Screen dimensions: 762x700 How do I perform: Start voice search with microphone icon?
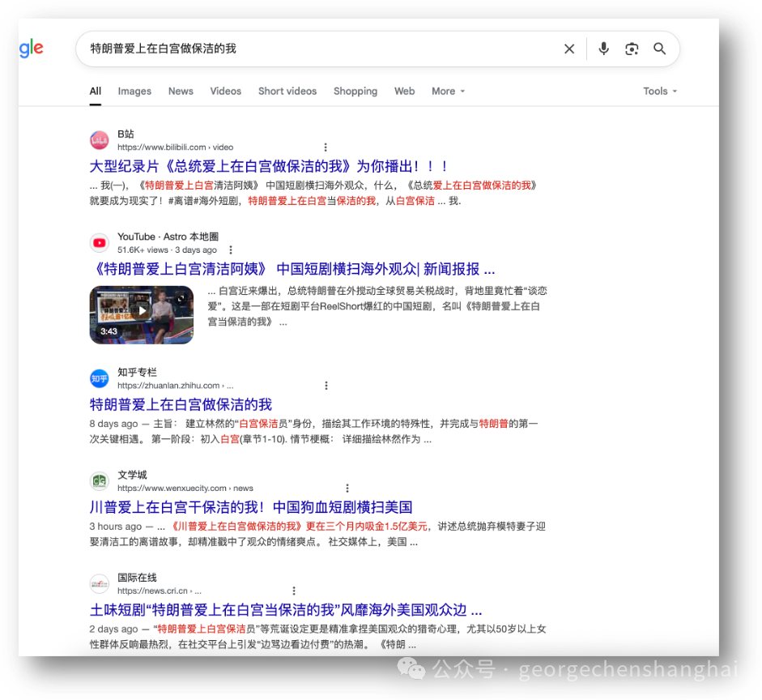click(603, 49)
